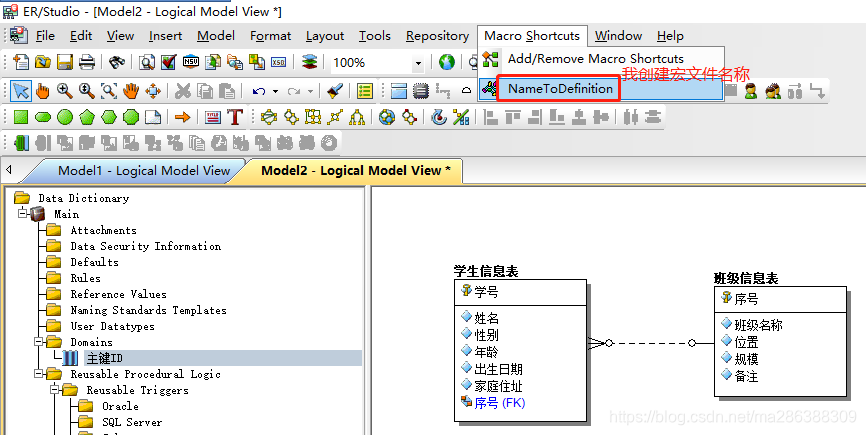
Task: Select the green pentagon shape tool
Action: (x=87, y=117)
